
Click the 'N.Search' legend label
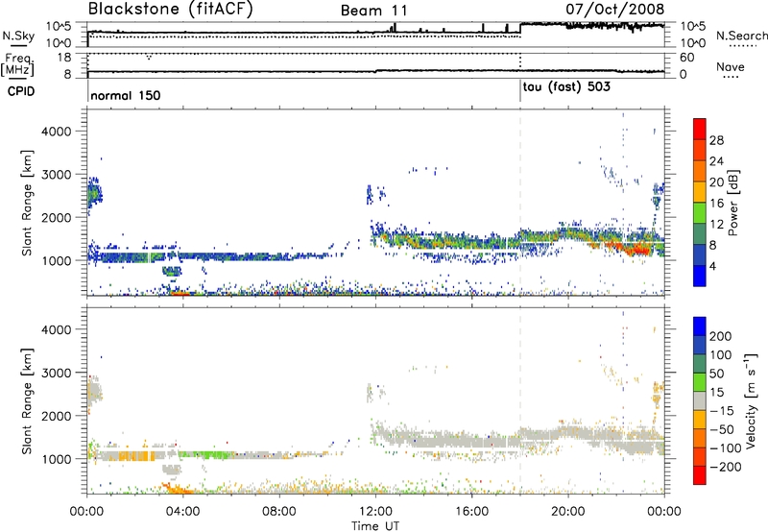point(741,36)
